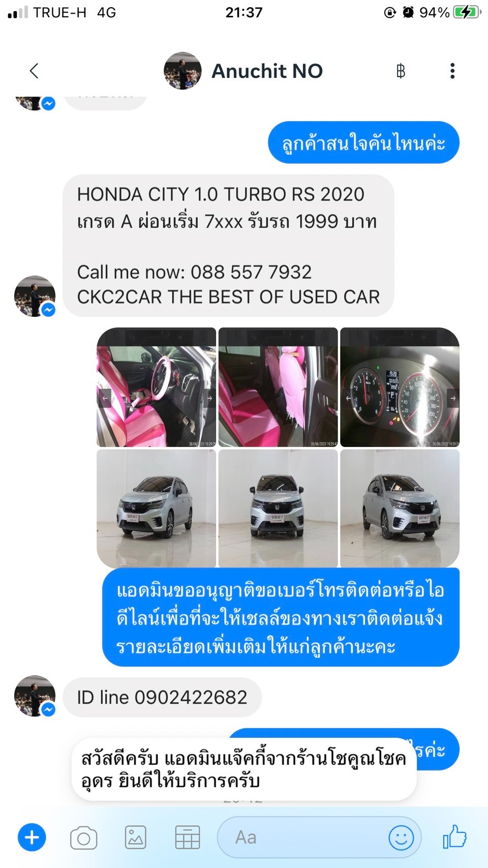Tap the greeting notification banner from admin
The width and height of the screenshot is (488, 868).
(244, 769)
